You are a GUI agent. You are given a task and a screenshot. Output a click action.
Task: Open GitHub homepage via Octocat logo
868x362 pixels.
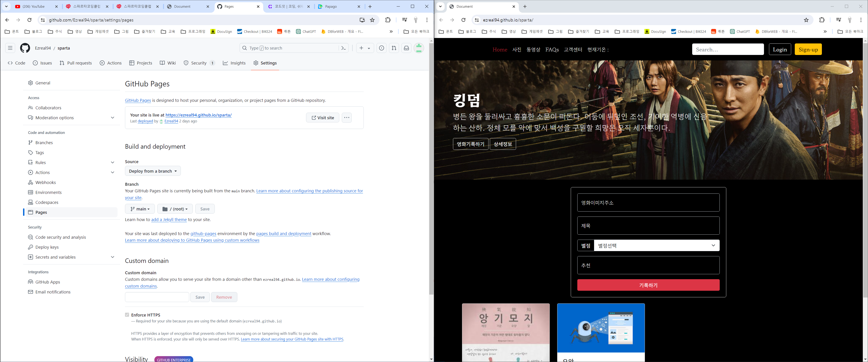click(25, 48)
